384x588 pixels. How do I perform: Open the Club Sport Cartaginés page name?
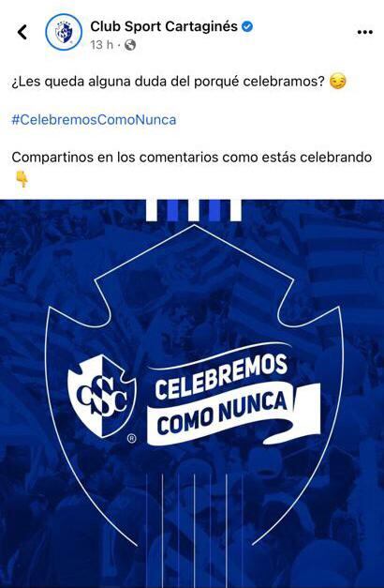[x=164, y=26]
